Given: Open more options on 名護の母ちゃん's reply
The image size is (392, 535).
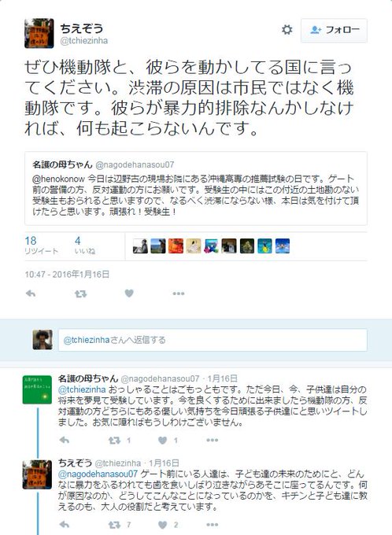Looking at the screenshot, I should (x=212, y=440).
